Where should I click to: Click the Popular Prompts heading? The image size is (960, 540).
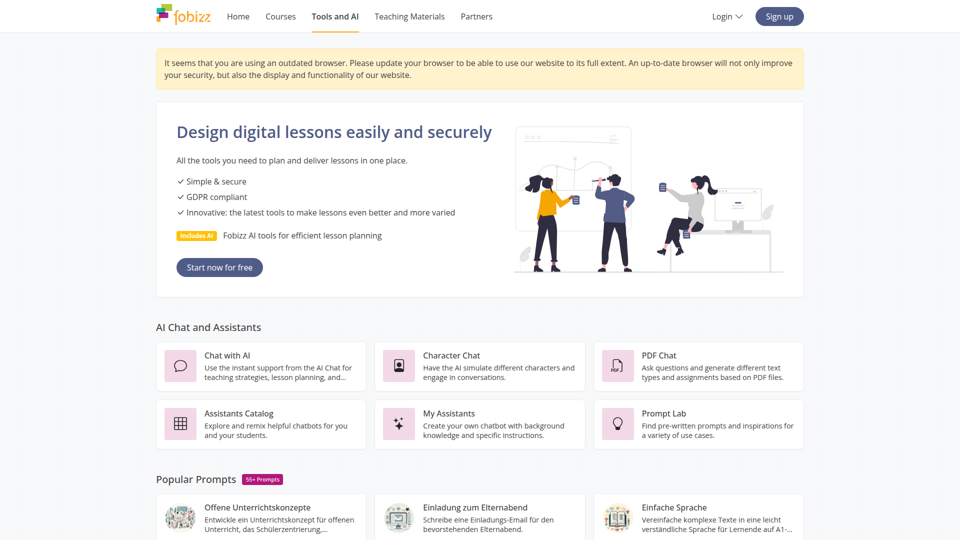coord(196,479)
